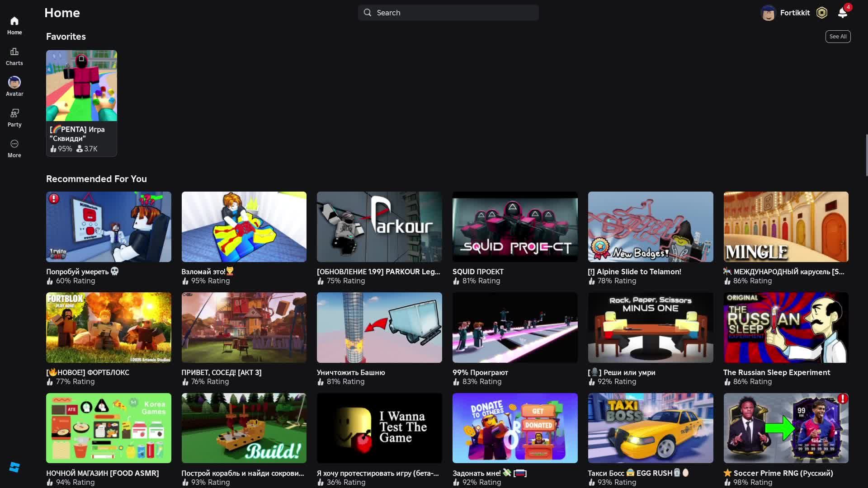Open the Parkour Legacy game thumbnail
This screenshot has width=868, height=488.
[x=379, y=227]
